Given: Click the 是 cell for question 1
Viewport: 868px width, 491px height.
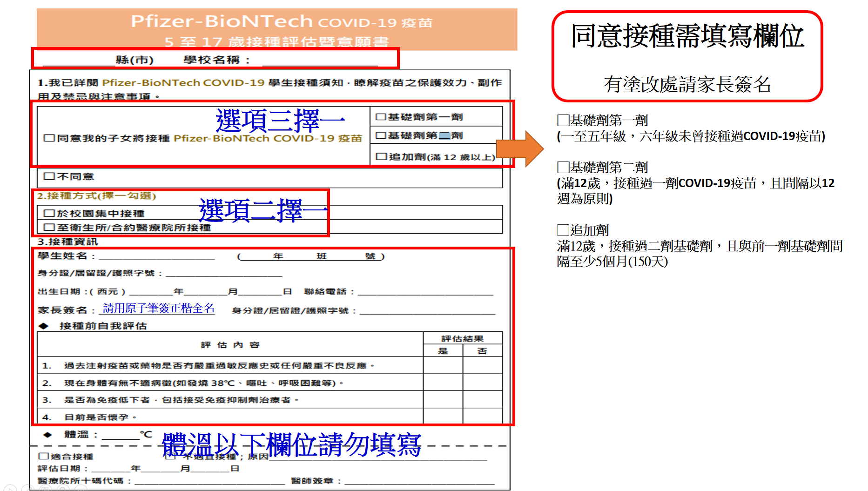Looking at the screenshot, I should point(443,365).
